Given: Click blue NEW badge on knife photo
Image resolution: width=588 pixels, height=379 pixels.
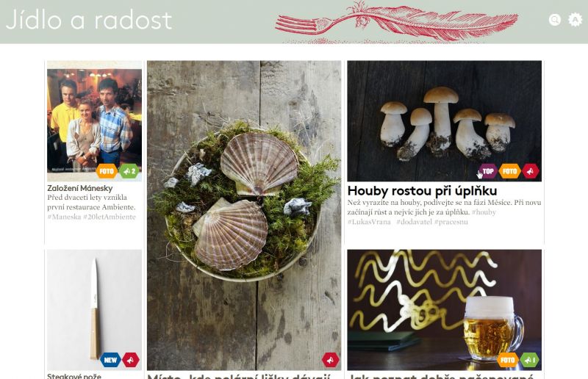Looking at the screenshot, I should click(x=110, y=360).
